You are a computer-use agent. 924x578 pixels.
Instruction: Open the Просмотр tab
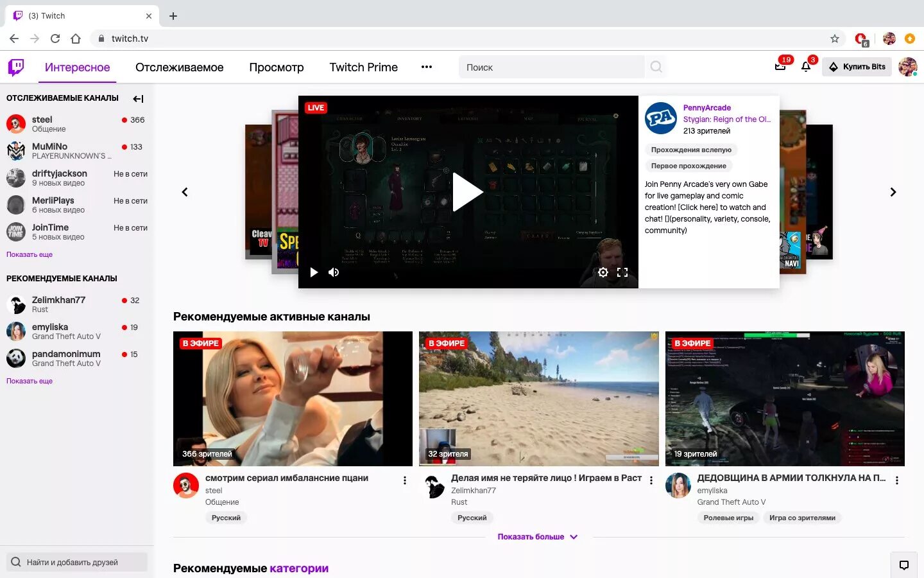277,67
